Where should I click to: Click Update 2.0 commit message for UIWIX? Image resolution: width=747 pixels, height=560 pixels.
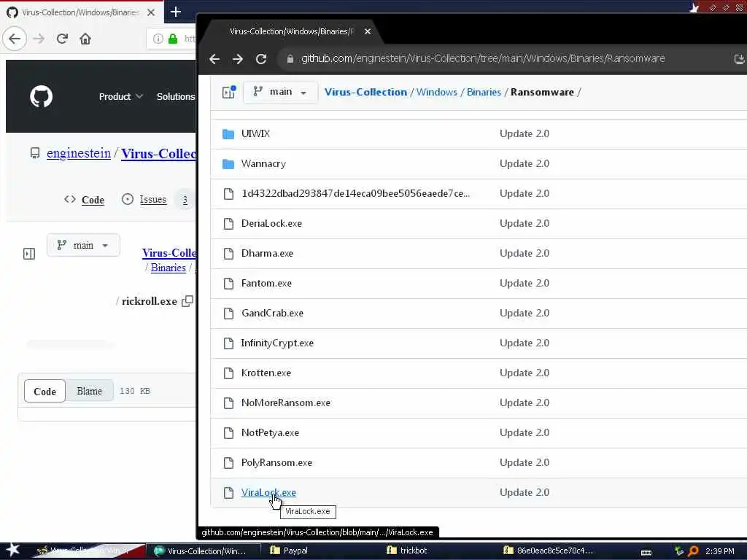(524, 133)
